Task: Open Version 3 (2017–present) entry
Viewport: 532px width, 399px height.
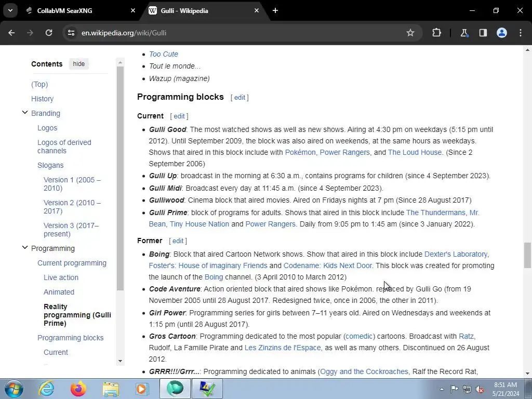Action: pyautogui.click(x=71, y=229)
